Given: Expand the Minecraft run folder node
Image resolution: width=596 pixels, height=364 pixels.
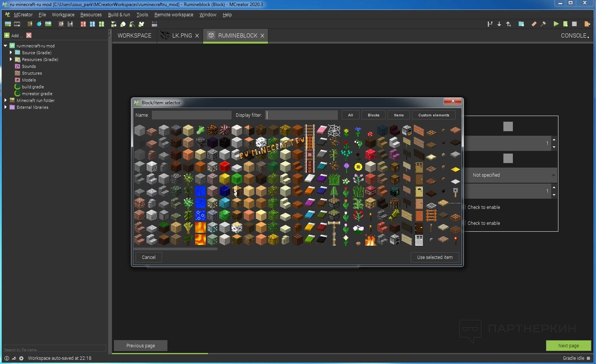Looking at the screenshot, I should [5, 100].
